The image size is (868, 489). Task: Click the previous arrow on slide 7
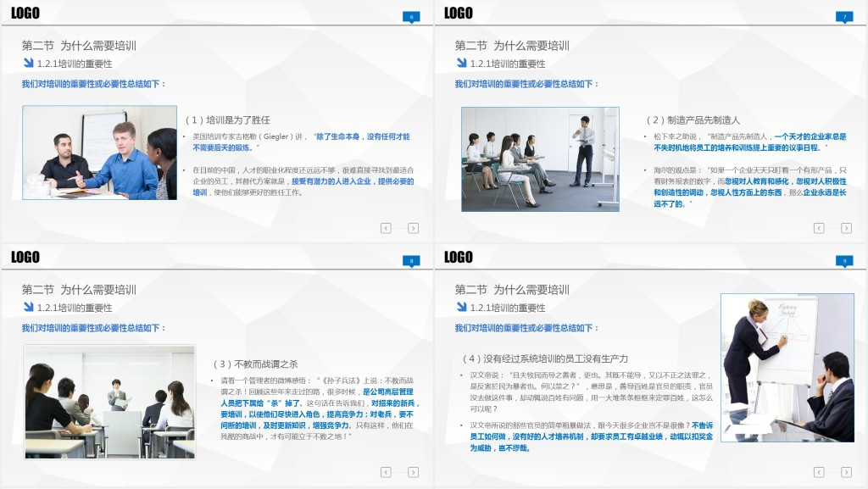tap(819, 228)
